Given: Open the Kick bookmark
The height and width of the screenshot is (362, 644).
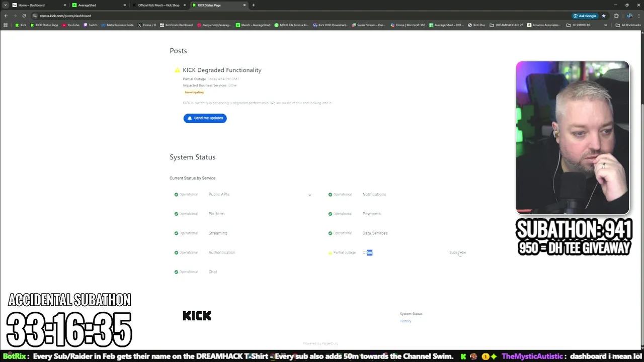Looking at the screenshot, I should [x=21, y=25].
